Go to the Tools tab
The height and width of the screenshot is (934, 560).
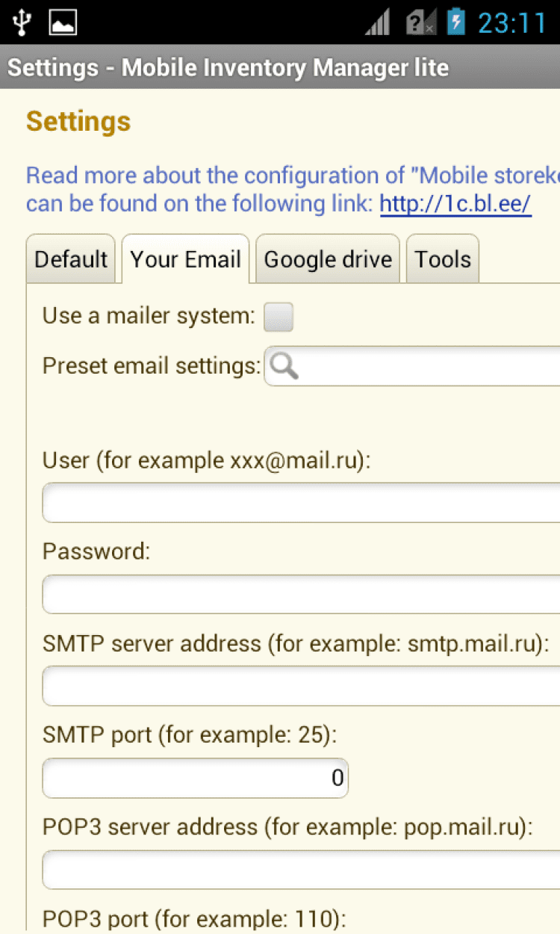tap(443, 259)
